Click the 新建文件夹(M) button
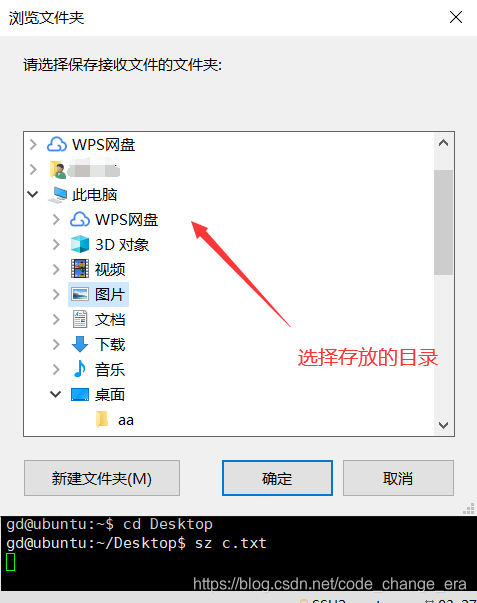Screen dimensions: 477x603 point(102,478)
